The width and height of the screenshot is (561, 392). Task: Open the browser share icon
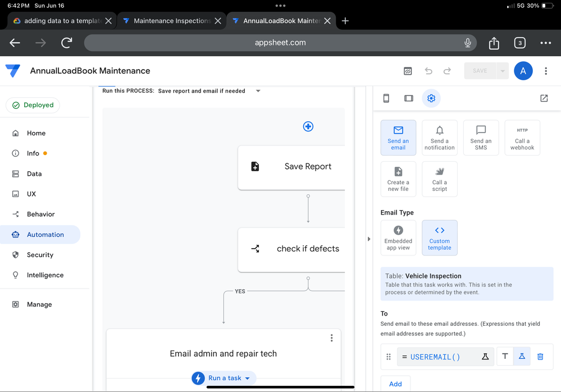coord(494,43)
